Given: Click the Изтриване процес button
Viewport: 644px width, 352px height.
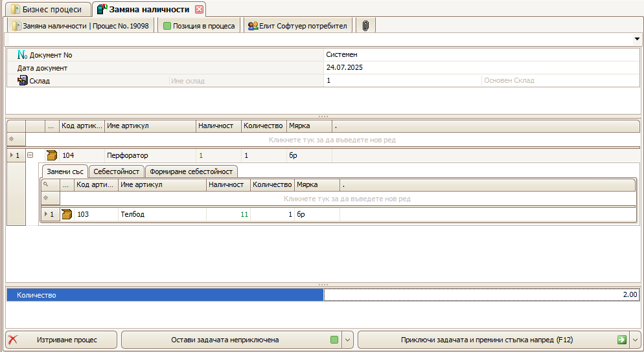Looking at the screenshot, I should 62,340.
